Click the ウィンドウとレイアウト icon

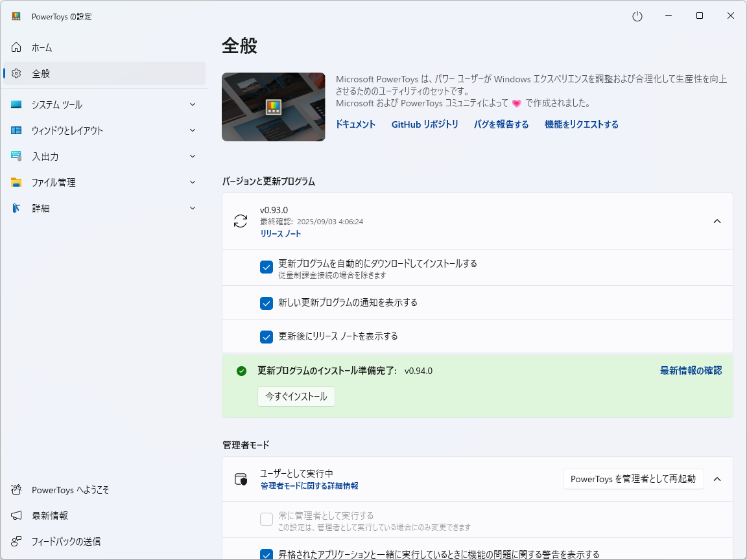16,130
